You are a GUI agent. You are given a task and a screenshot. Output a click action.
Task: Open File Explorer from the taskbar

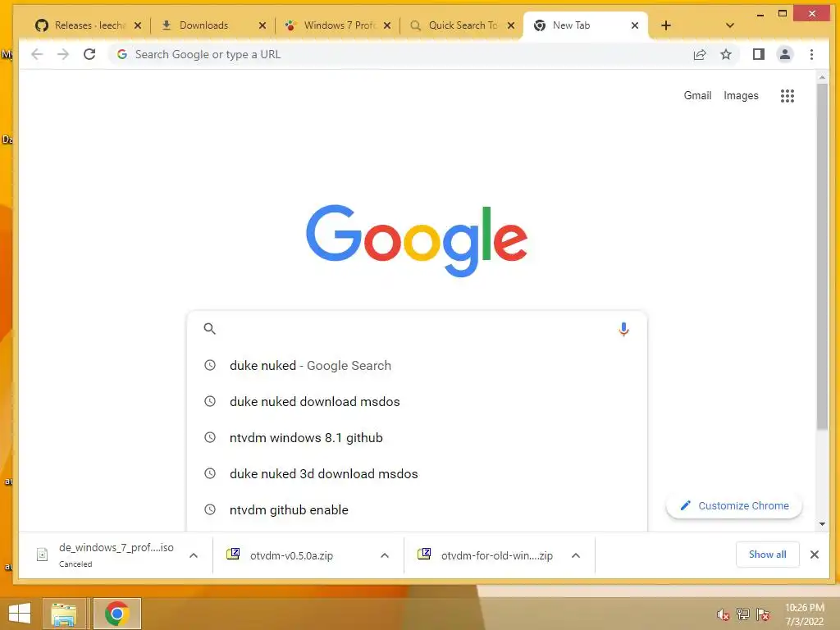click(64, 614)
